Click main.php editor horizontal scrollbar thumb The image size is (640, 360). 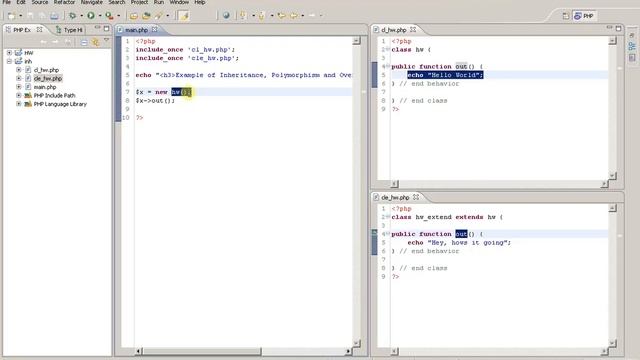(x=201, y=351)
